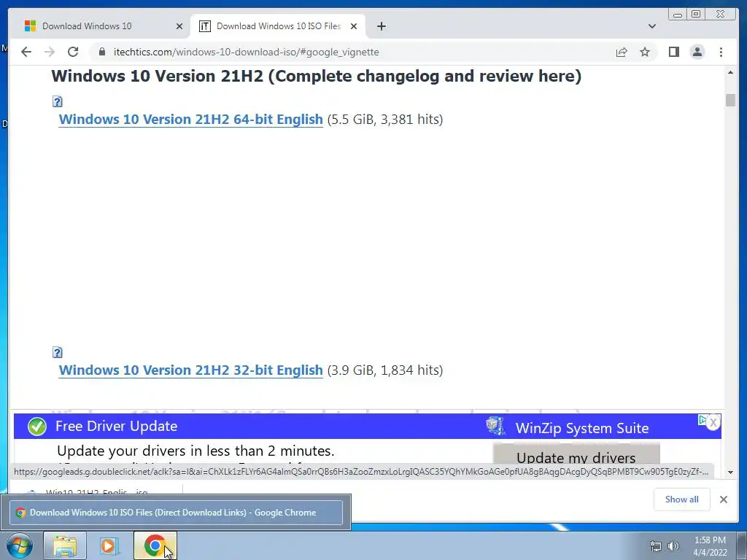This screenshot has width=747, height=560.
Task: Open the share this page icon
Action: 622,52
